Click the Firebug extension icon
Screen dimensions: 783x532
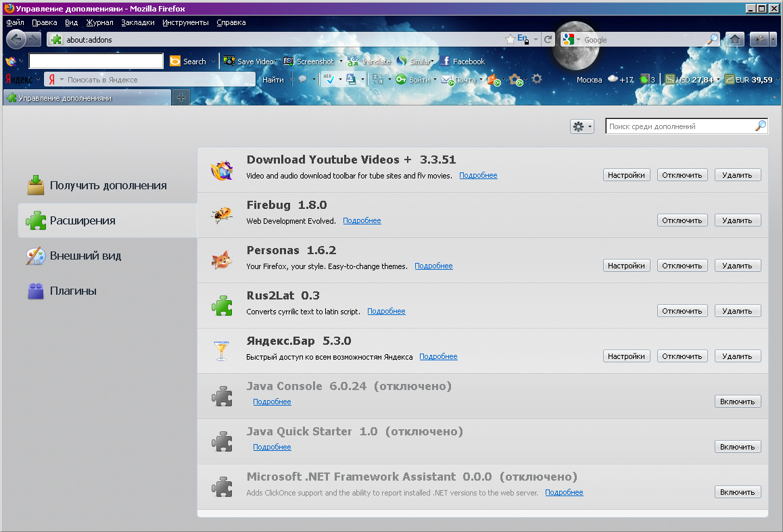(x=221, y=215)
